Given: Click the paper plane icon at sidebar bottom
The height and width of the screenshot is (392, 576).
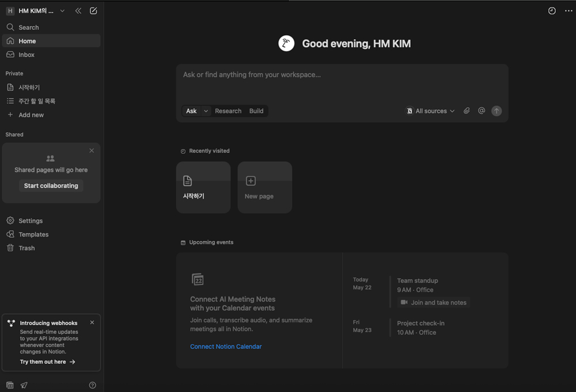Looking at the screenshot, I should point(24,385).
